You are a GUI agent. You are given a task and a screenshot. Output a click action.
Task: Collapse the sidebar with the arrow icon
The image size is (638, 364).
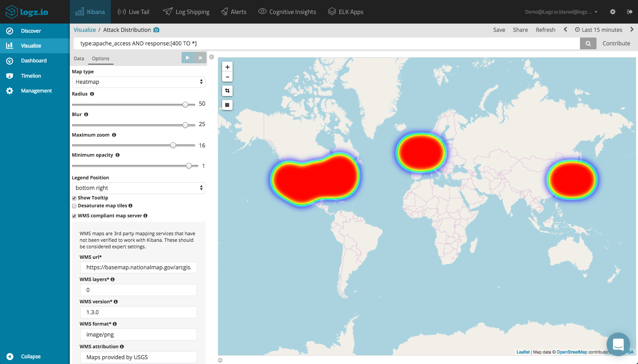pos(10,357)
